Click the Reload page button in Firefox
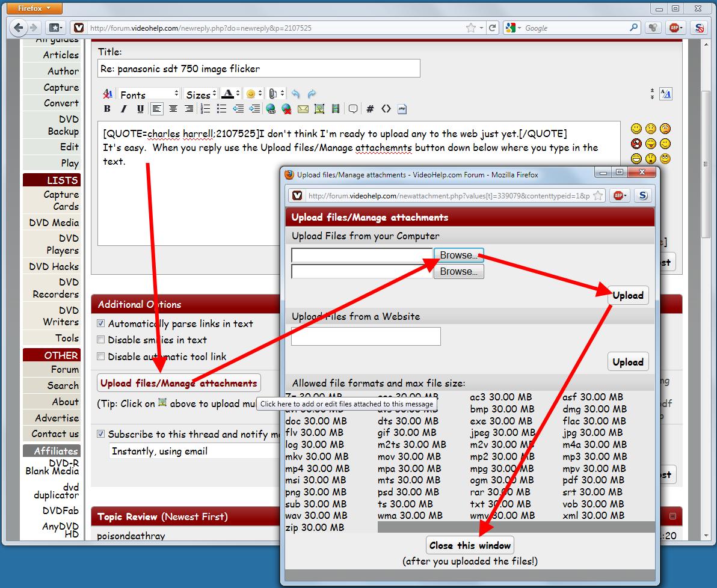Screen dimensions: 717x588 coord(493,28)
